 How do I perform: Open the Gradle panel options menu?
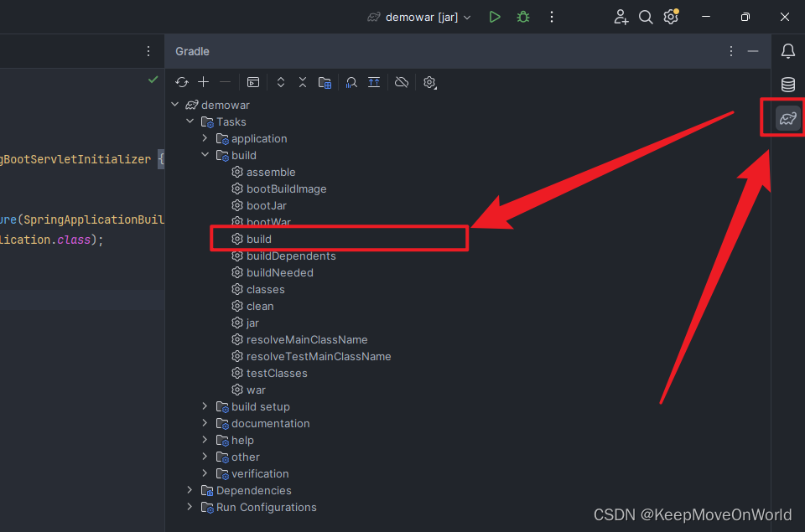click(730, 51)
